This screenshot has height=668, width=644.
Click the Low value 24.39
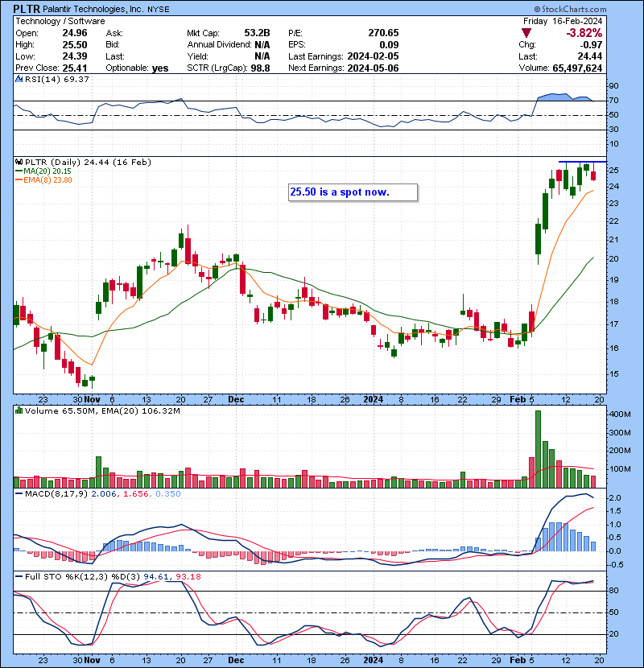(x=75, y=56)
